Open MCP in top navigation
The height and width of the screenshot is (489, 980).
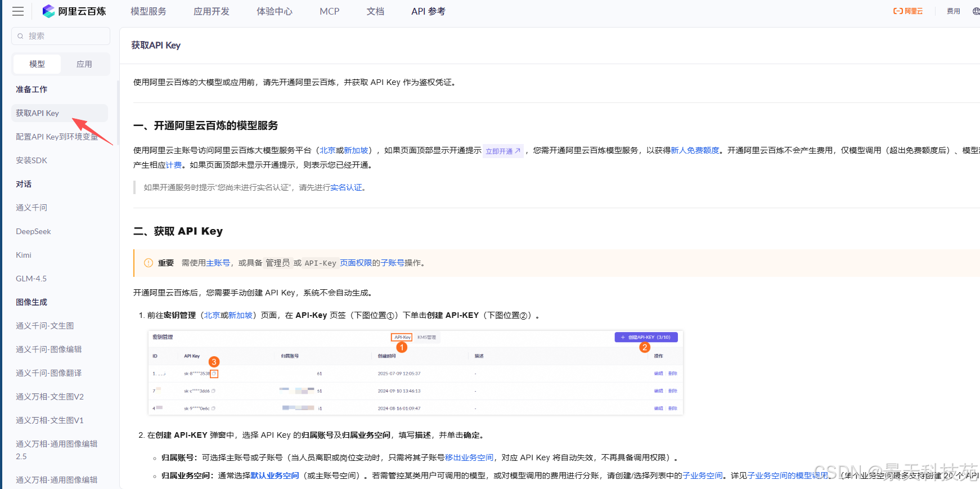(x=330, y=11)
